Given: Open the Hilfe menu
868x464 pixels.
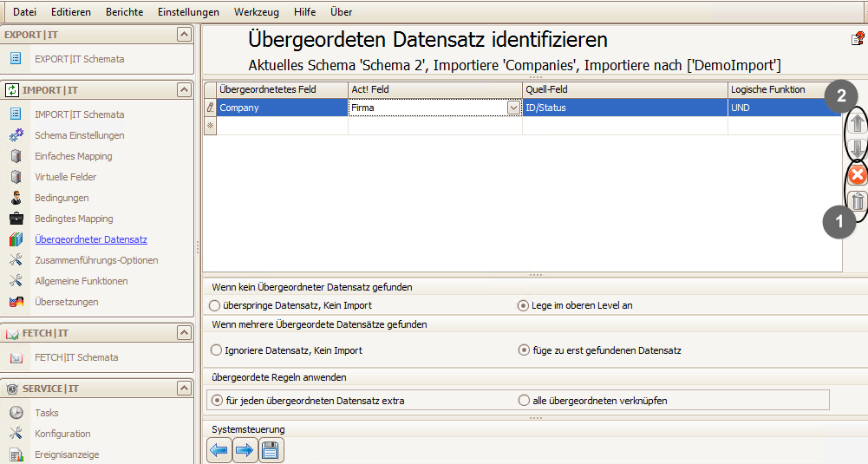Looking at the screenshot, I should pyautogui.click(x=305, y=11).
